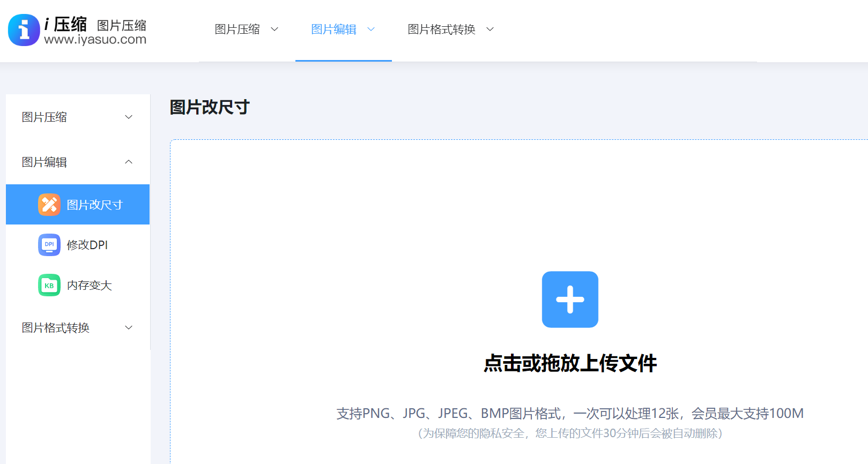Click the orange 图片改尺寸 ruler icon
Screen dimensions: 868x464
[49, 205]
